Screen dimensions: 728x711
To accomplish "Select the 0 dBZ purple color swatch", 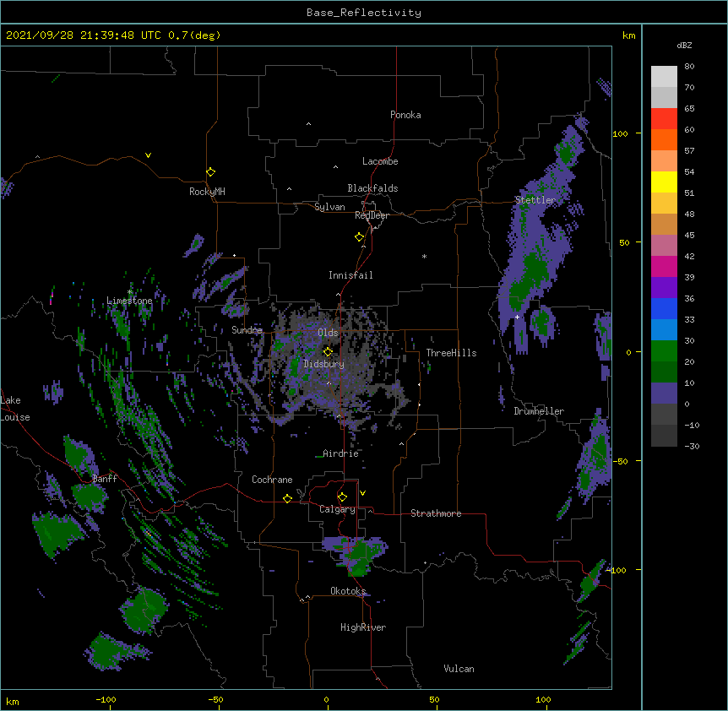I will pos(664,393).
